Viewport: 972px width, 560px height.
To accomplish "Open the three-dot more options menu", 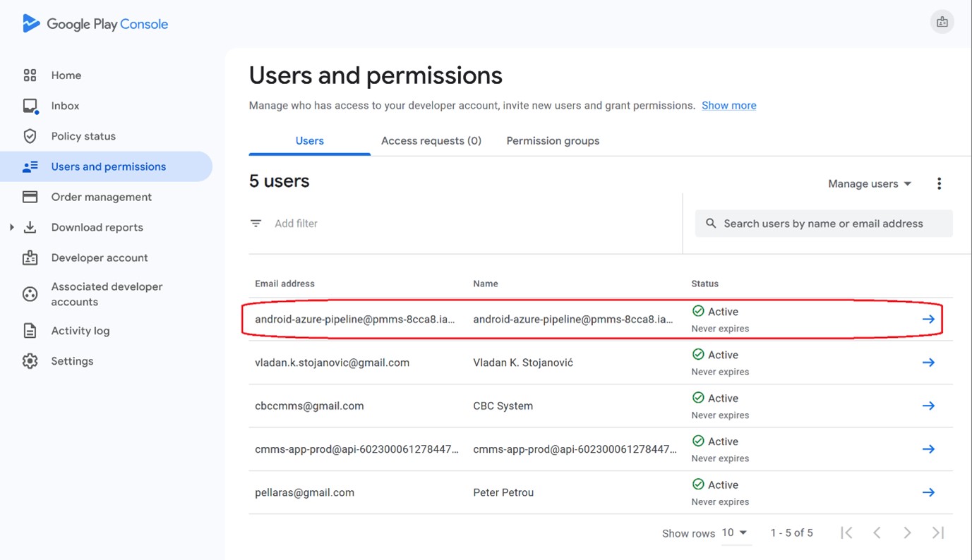I will pyautogui.click(x=939, y=184).
